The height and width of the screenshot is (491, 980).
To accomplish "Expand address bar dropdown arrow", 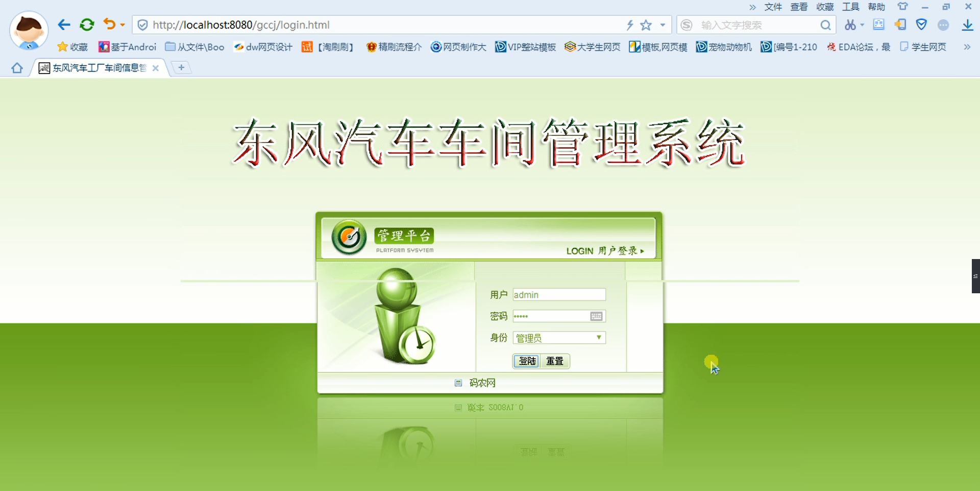I will [663, 25].
